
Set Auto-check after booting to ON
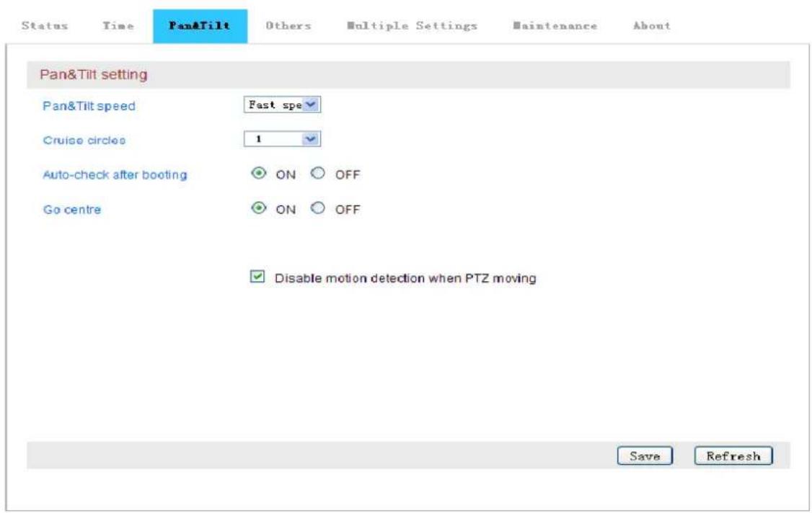(258, 174)
